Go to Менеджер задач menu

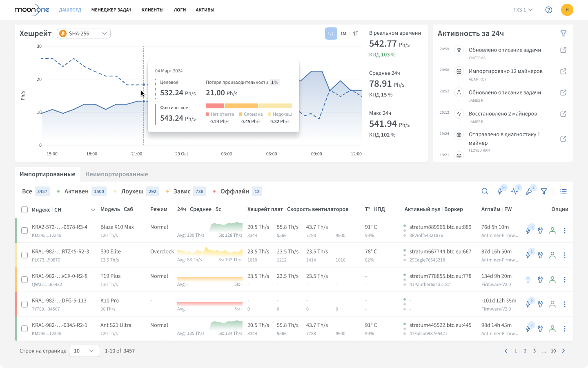point(111,10)
